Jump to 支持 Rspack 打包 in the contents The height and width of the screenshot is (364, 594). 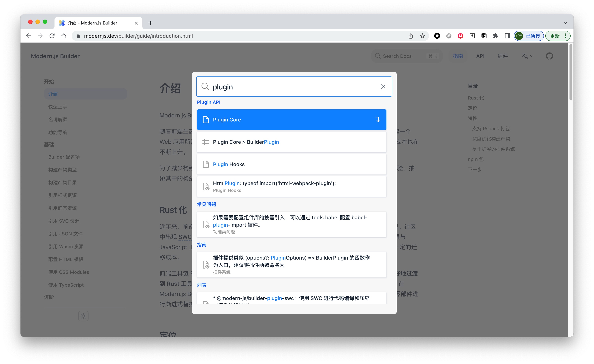491,128
